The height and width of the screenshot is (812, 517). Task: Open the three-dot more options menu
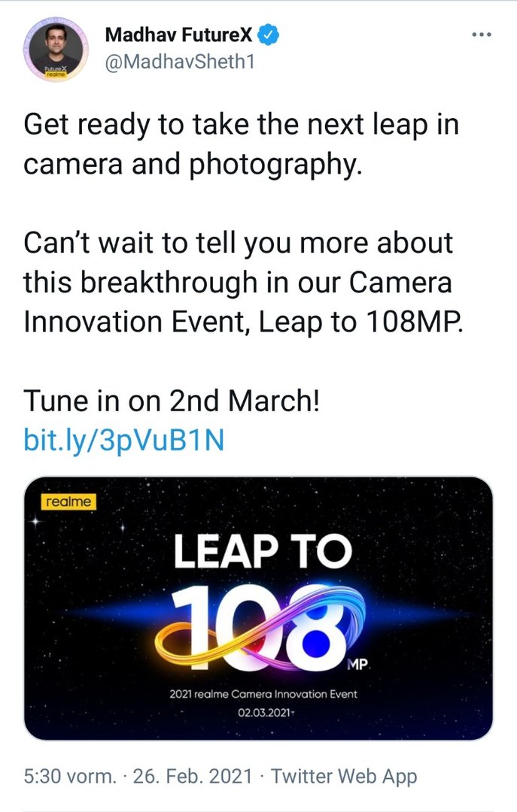coord(481,35)
